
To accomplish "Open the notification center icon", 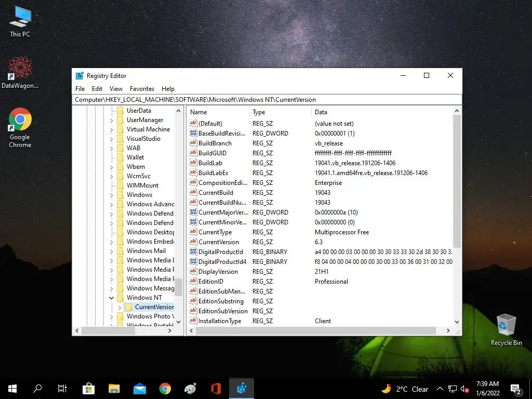I will point(515,389).
